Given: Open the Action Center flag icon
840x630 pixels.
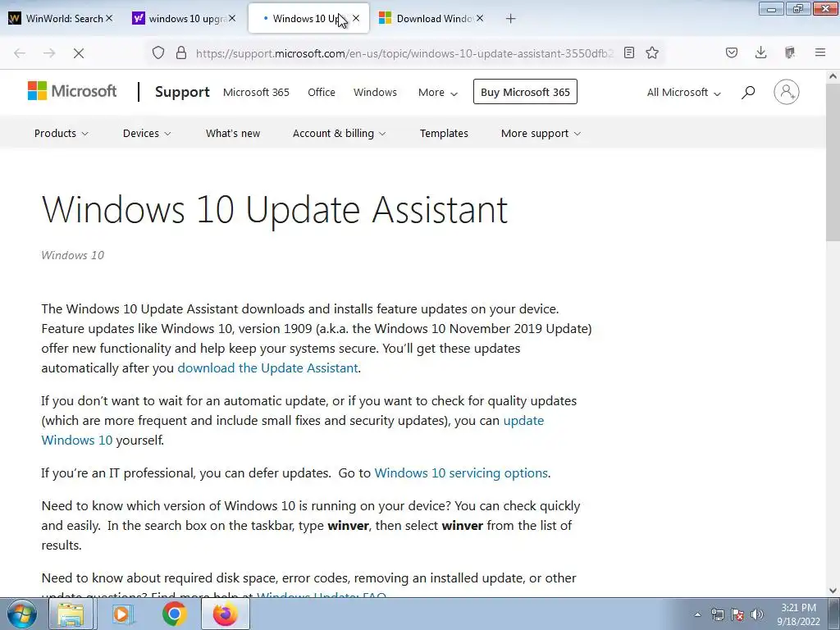Looking at the screenshot, I should coord(737,614).
